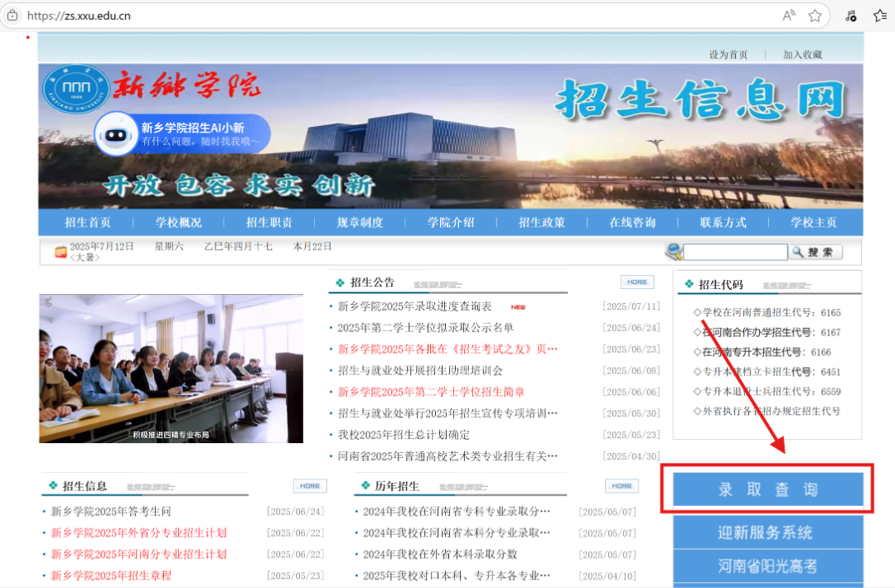The image size is (895, 588).
Task: Switch to 在线咨询 in the navigation bar
Action: [x=633, y=222]
